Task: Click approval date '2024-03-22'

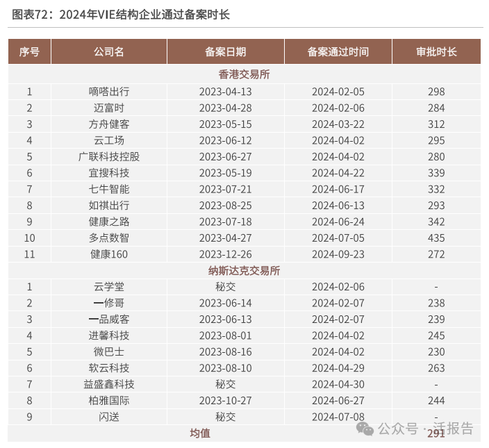Action: (x=338, y=124)
